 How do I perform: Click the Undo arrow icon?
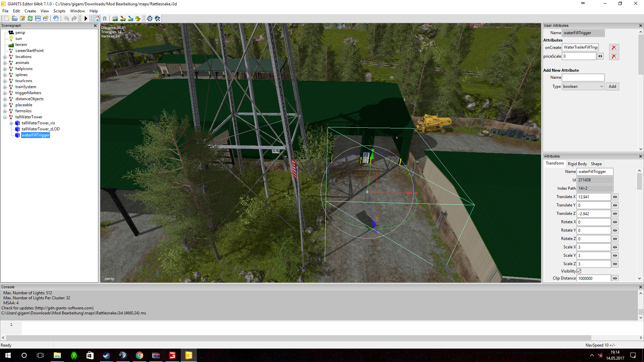66,19
